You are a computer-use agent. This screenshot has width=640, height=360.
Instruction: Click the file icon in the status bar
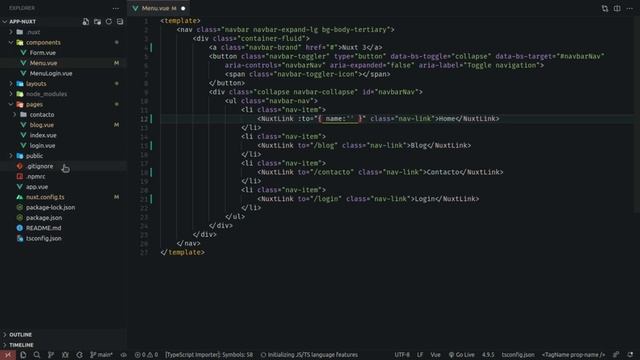click(23, 355)
